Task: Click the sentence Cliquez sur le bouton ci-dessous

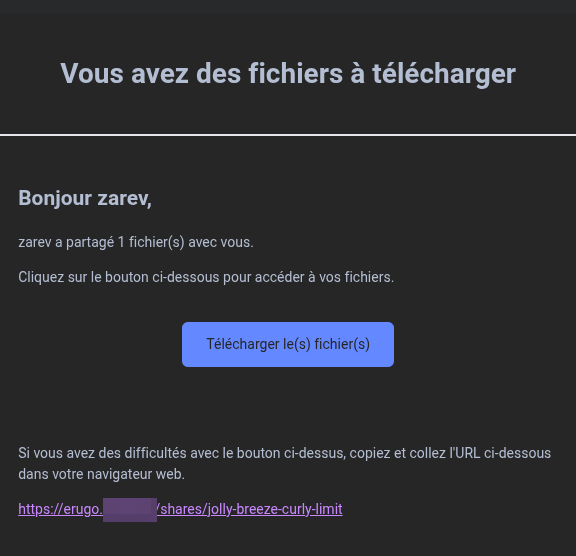Action: click(x=206, y=277)
